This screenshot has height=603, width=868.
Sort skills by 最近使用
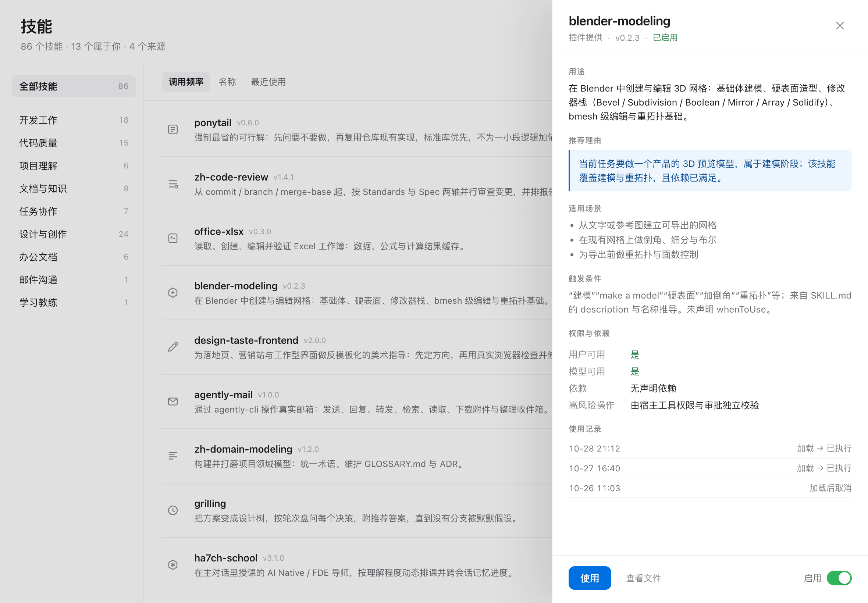click(268, 82)
